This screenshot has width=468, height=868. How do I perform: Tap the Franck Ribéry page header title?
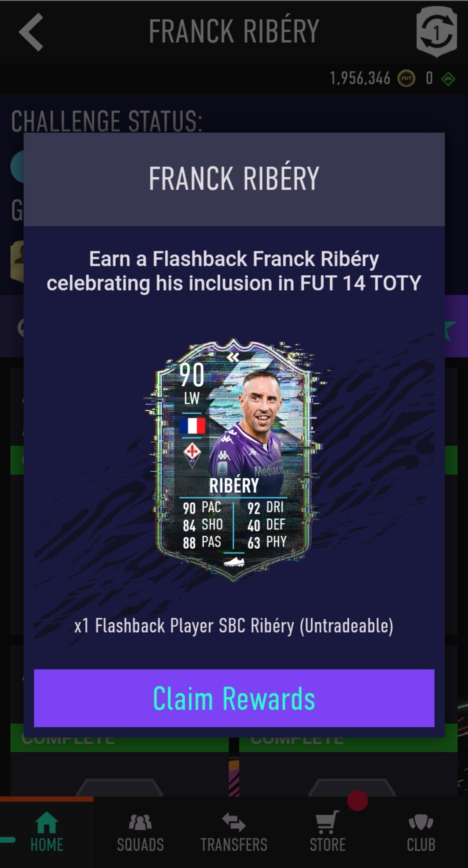pyautogui.click(x=234, y=31)
